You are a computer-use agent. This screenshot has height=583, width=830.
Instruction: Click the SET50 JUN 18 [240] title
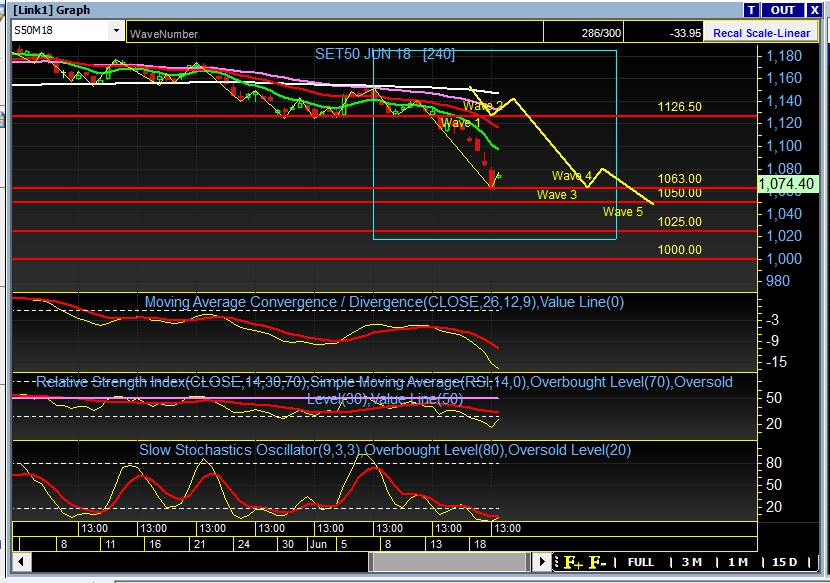[385, 54]
